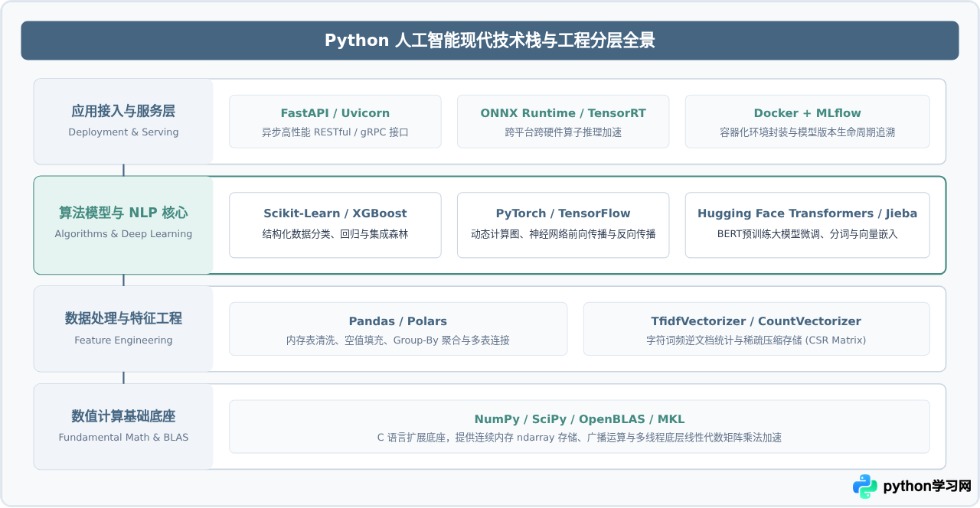Click the 'Pandas / Polars' heading
Screen dimensions: 980x508
tap(398, 321)
